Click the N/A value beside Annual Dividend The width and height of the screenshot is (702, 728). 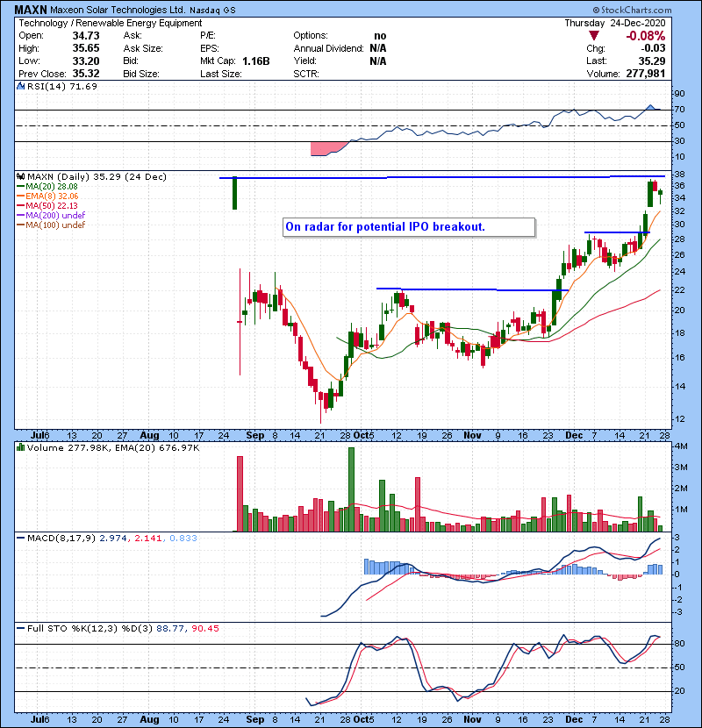tap(378, 48)
